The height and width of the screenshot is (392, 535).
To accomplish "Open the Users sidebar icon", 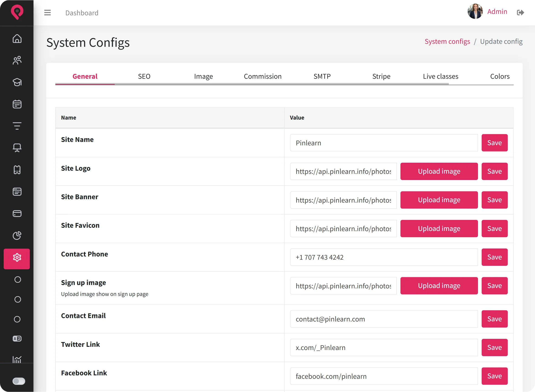I will [x=17, y=60].
